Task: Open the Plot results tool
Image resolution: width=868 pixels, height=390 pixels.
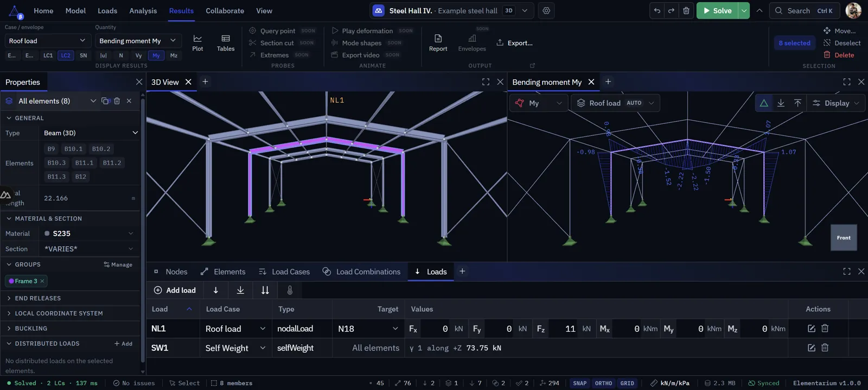Action: (197, 43)
